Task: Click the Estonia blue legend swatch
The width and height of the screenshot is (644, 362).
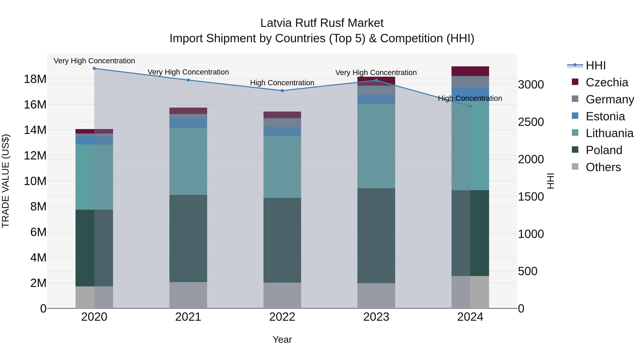Action: coord(575,116)
